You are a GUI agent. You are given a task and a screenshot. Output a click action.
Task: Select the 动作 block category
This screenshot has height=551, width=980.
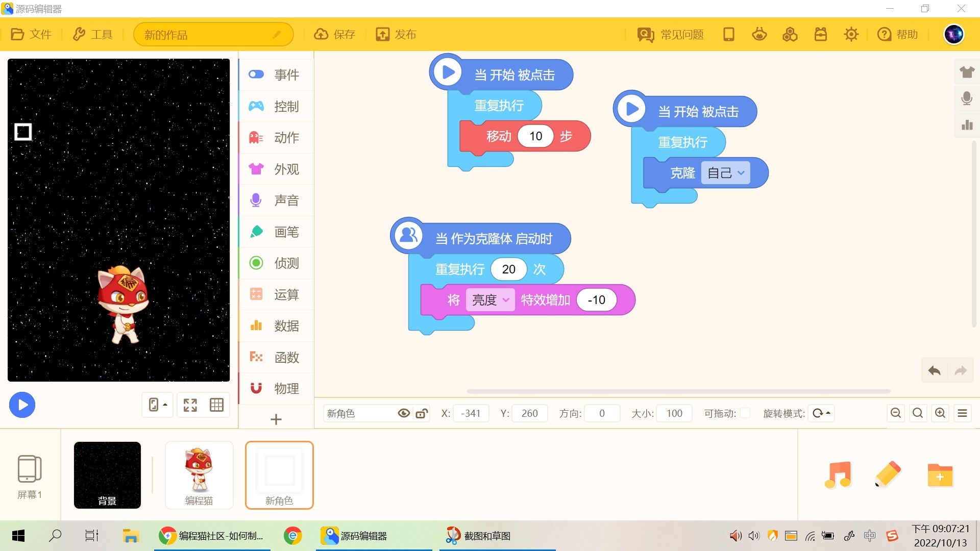pyautogui.click(x=276, y=137)
